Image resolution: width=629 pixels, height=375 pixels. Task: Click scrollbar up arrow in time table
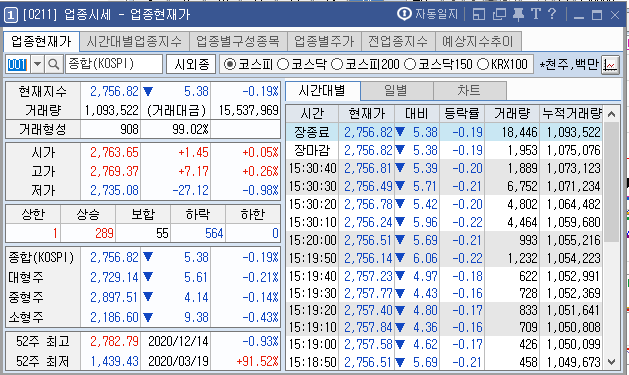click(x=611, y=114)
